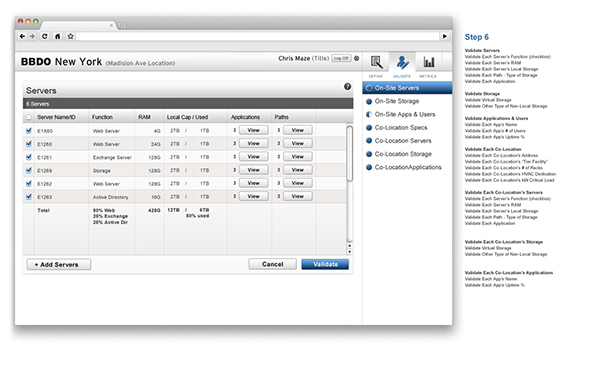
Task: Click the BBDO New York title
Action: click(62, 62)
